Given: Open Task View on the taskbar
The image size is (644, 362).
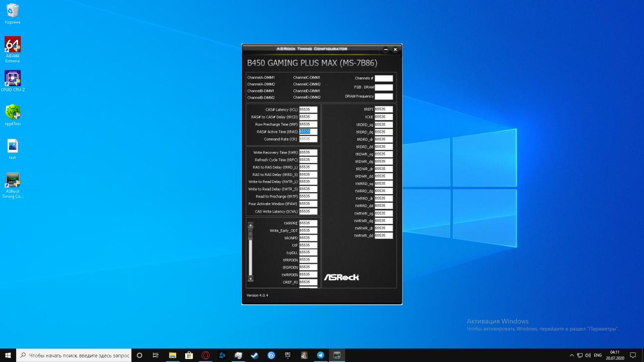Looking at the screenshot, I should 155,355.
